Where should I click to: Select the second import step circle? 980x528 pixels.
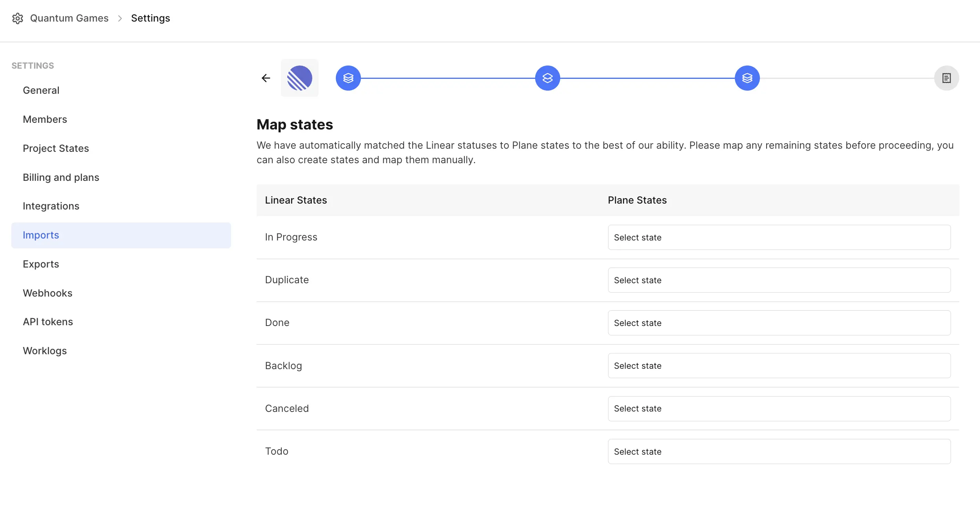click(x=548, y=78)
